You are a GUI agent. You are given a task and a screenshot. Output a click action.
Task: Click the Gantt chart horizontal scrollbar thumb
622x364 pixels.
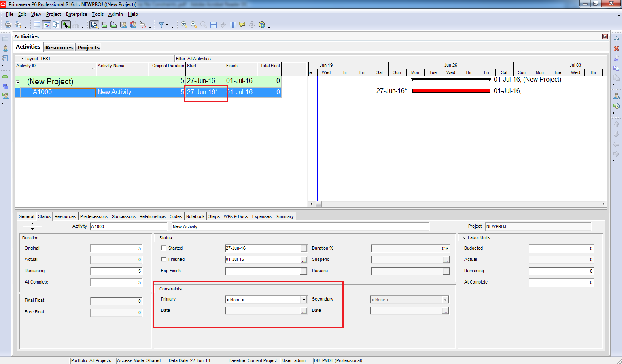tap(318, 204)
